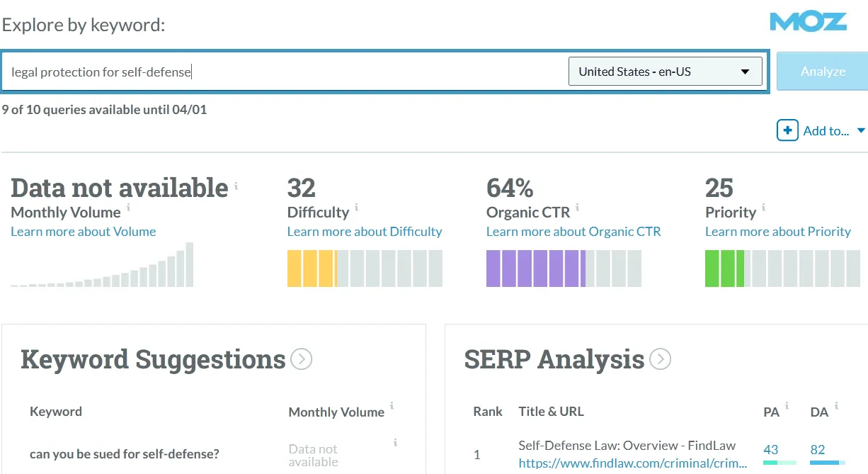The width and height of the screenshot is (868, 474).
Task: Click the Moz logo
Action: pos(808,22)
